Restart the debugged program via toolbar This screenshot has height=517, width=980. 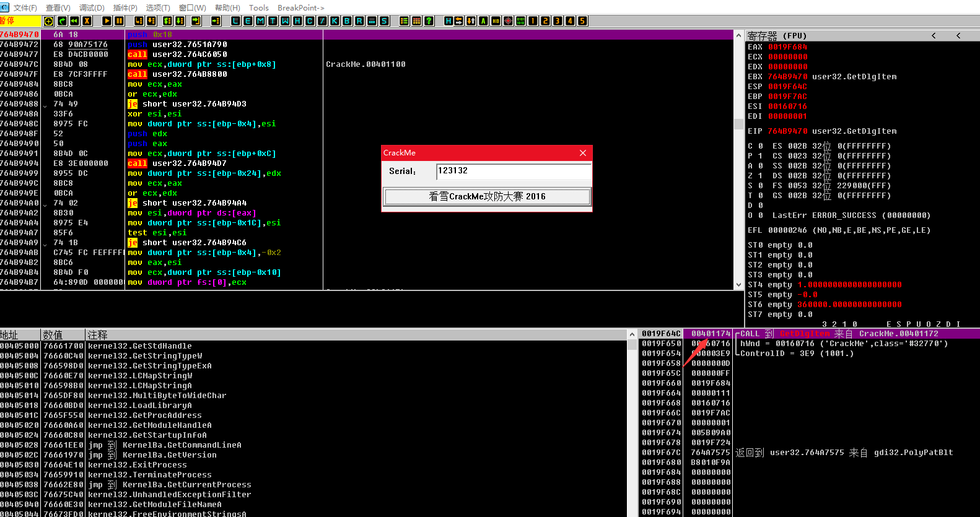(x=62, y=21)
